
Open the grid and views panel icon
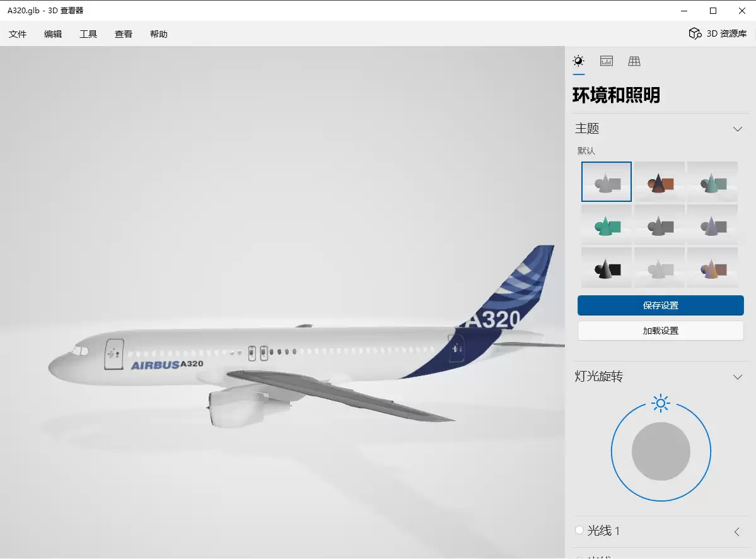point(634,61)
